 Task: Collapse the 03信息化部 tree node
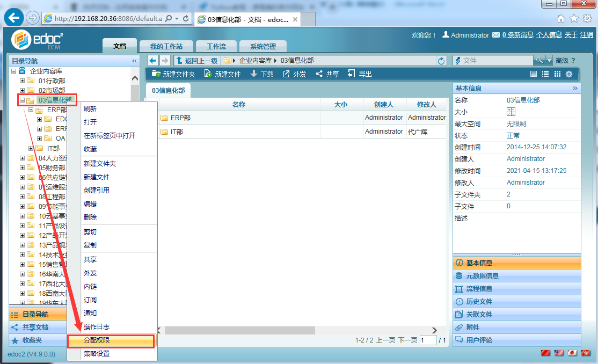22,100
